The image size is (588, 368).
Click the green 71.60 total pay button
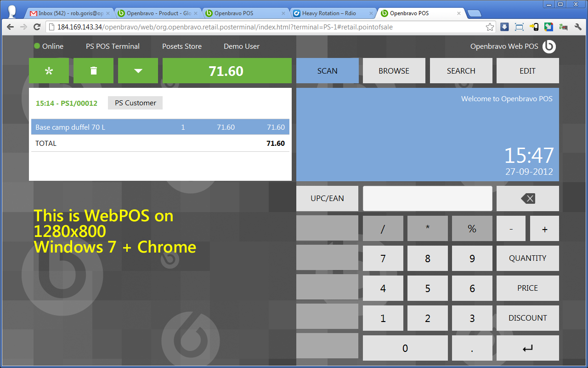(x=227, y=71)
